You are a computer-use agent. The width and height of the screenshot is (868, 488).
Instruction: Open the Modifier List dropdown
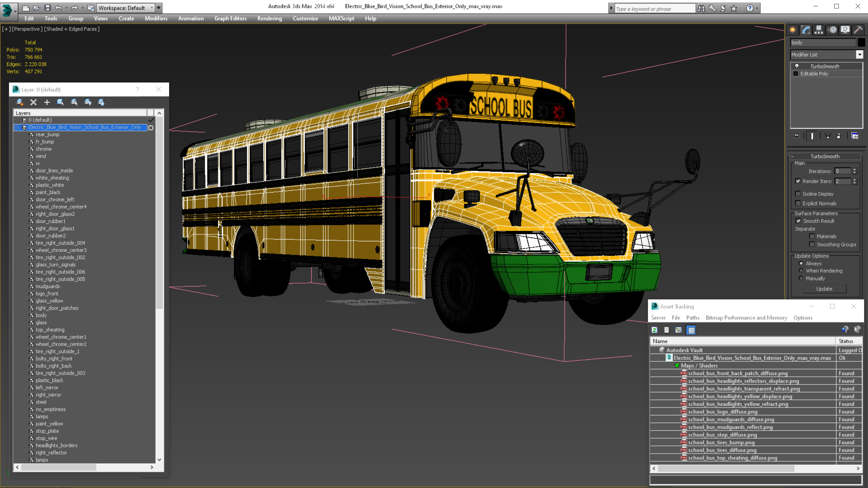[860, 55]
